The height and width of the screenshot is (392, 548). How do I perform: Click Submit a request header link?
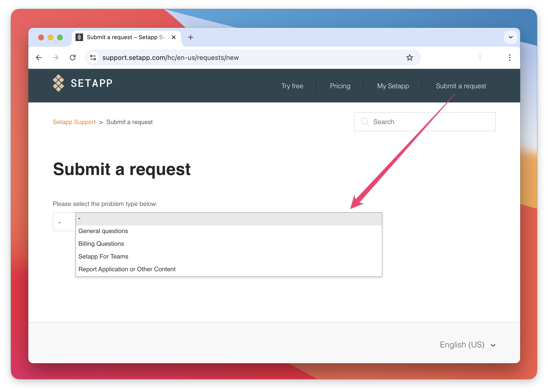click(x=461, y=86)
